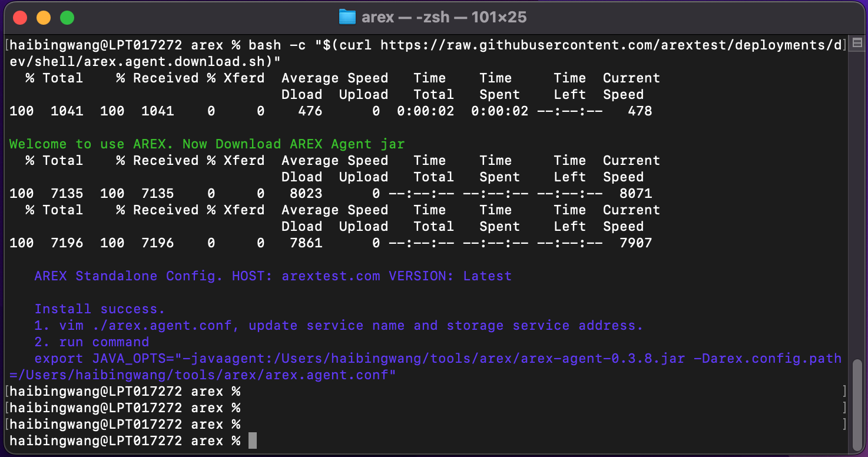
Task: Click 'VERSION: Latest' text
Action: (x=450, y=276)
